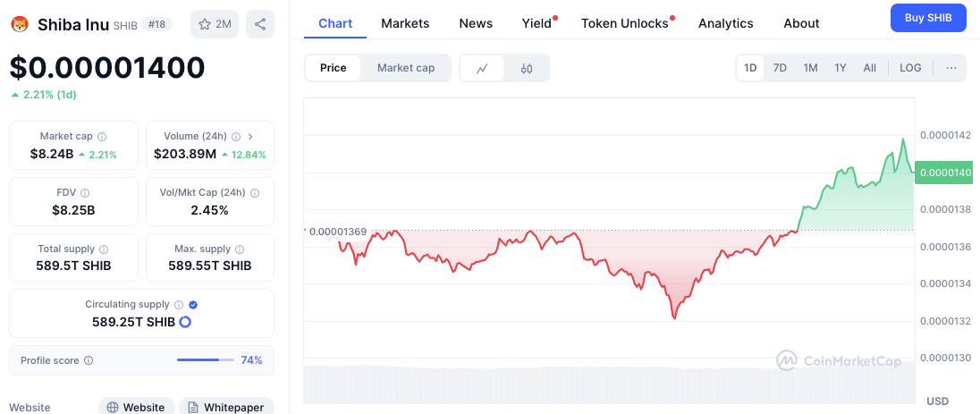
Task: Toggle LOG scale on chart
Action: click(910, 68)
